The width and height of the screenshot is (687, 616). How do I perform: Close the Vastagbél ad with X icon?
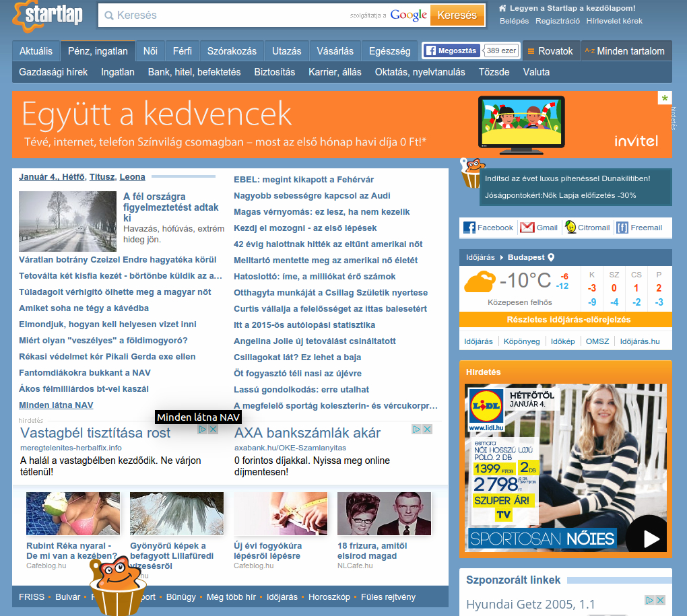[x=213, y=429]
